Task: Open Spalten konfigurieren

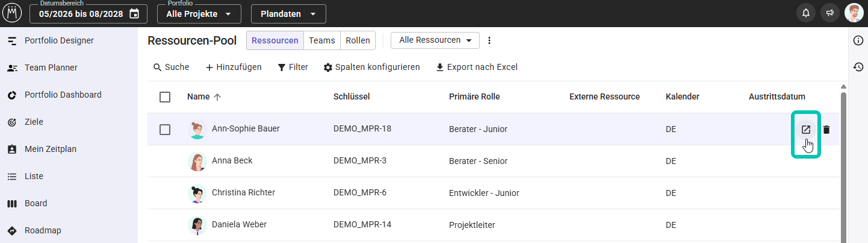Action: coord(371,67)
